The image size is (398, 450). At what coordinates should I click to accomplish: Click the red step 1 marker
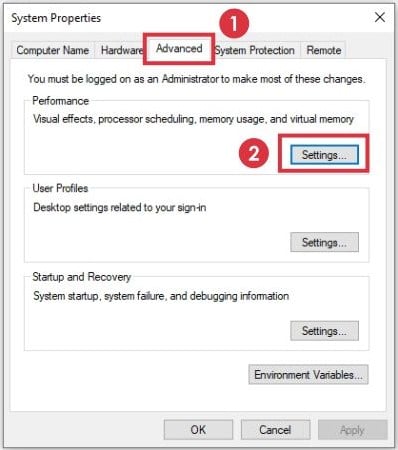(234, 24)
